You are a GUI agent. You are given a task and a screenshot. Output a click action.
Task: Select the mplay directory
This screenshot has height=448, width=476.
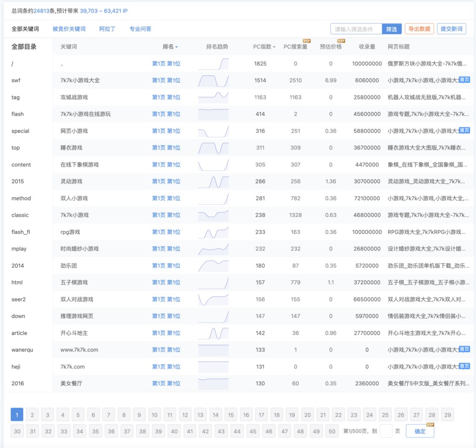pos(19,249)
